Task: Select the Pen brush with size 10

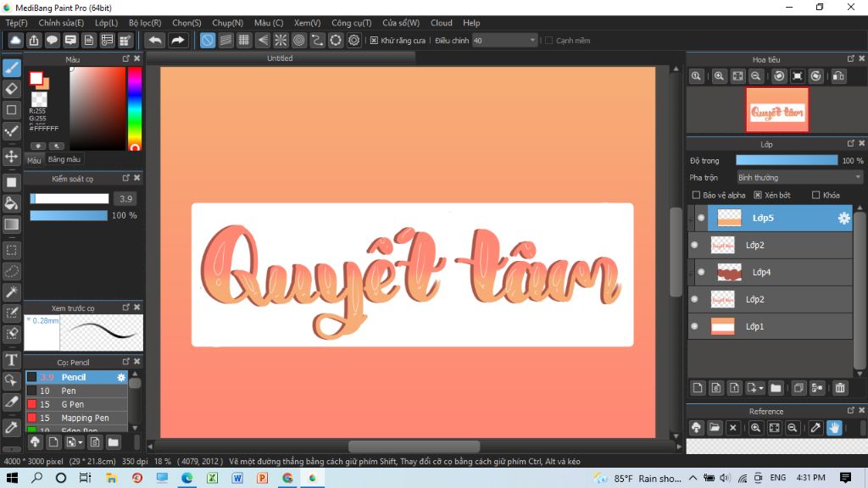Action: point(76,391)
